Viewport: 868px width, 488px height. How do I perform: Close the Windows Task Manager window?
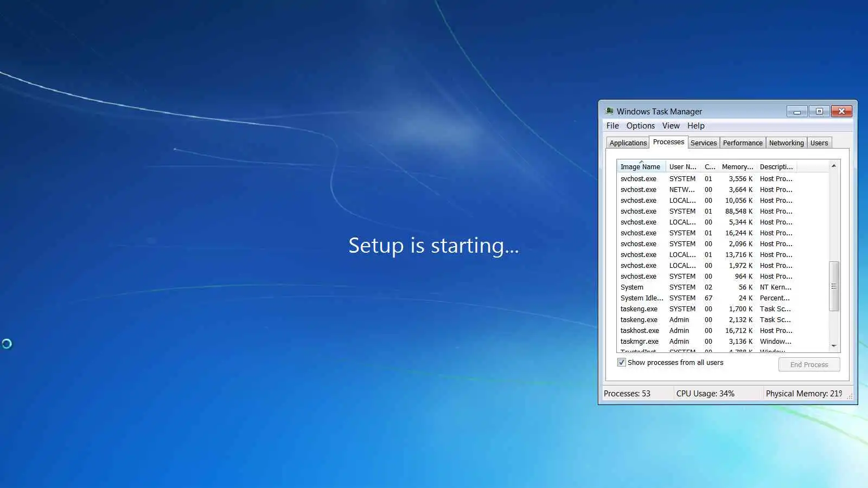(x=841, y=111)
